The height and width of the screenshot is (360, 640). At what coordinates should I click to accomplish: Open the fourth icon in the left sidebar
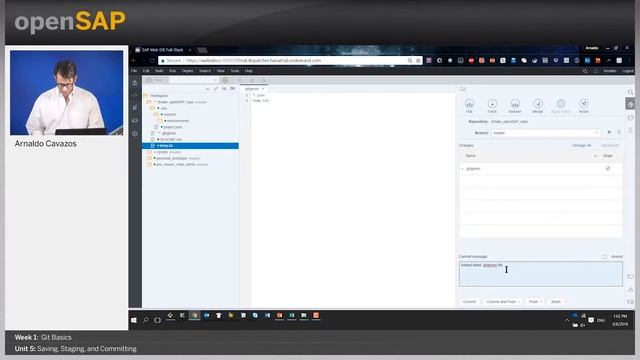tap(135, 121)
